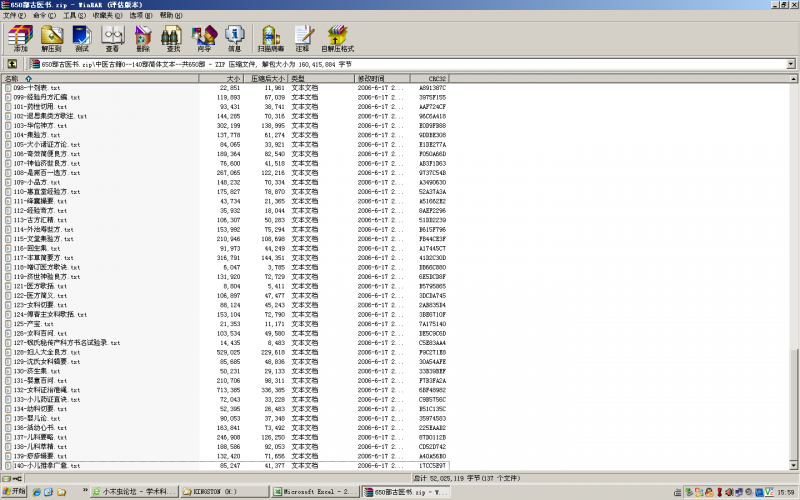Open the 注释 (Comment) toolbar icon
The width and height of the screenshot is (800, 500).
[x=303, y=39]
